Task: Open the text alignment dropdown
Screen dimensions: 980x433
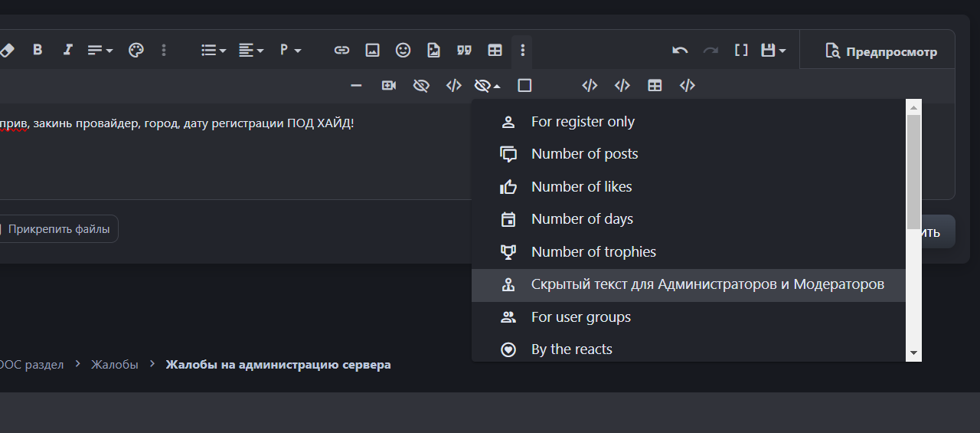Action: pyautogui.click(x=250, y=51)
